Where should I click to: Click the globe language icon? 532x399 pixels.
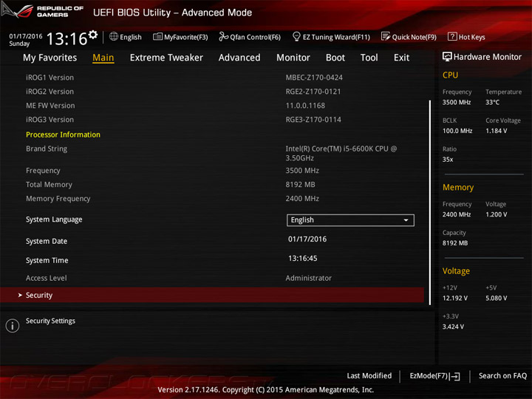pos(114,36)
